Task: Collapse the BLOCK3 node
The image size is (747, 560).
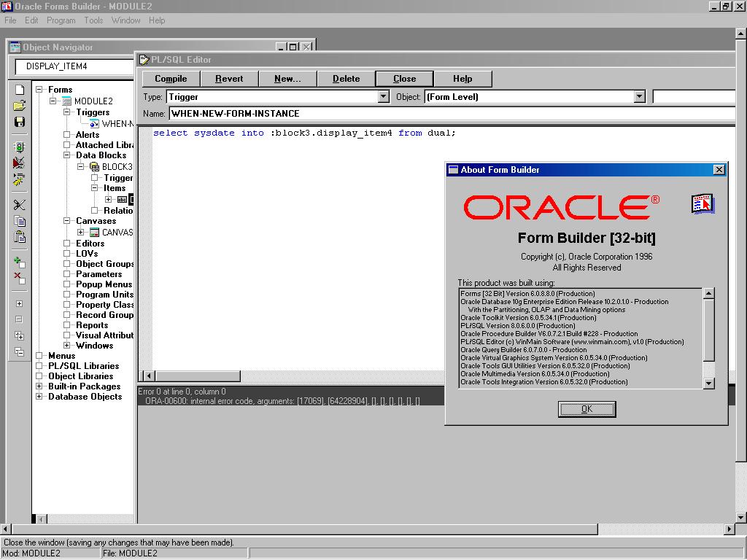Action: click(80, 167)
